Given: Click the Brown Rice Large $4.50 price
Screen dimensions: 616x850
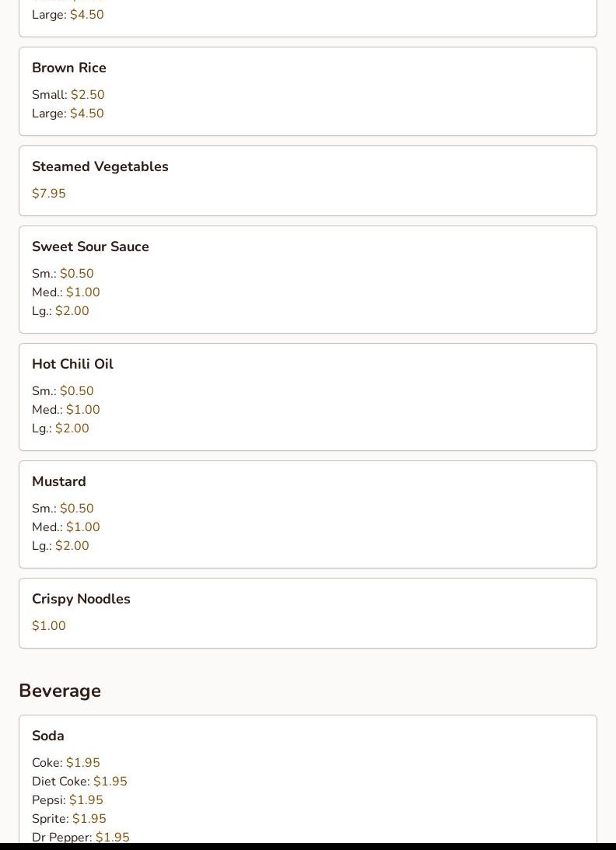Looking at the screenshot, I should 87,114.
